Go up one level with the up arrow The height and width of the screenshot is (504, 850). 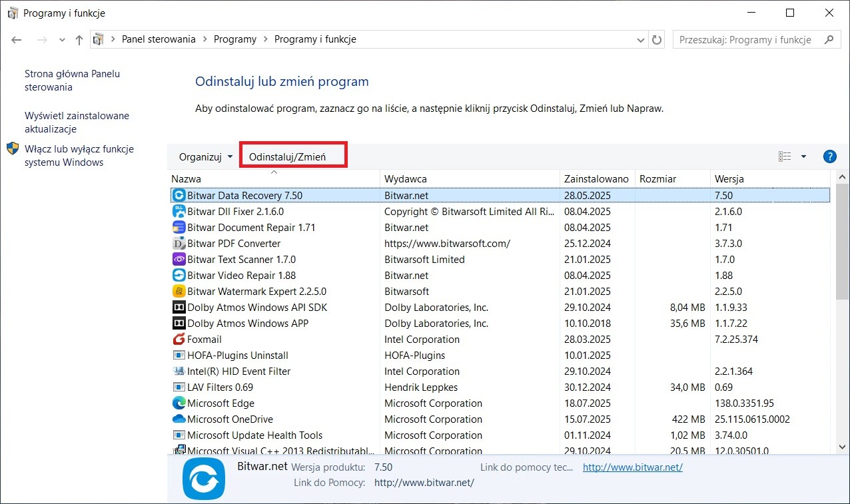coord(79,40)
